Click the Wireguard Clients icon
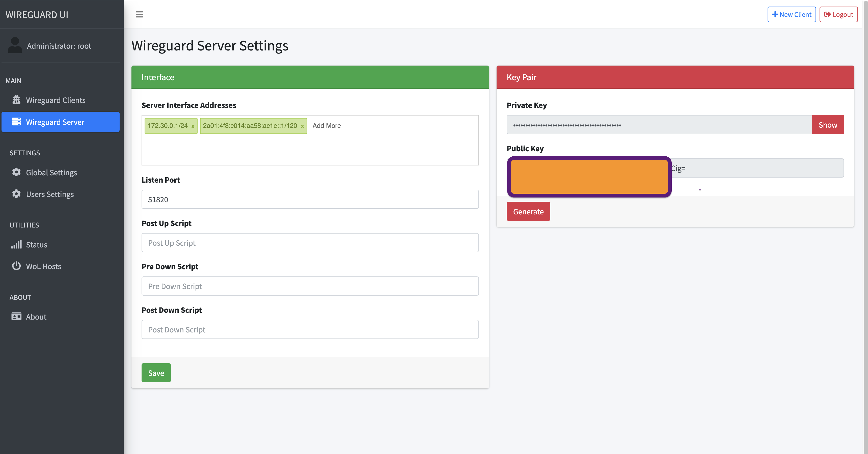 coord(16,100)
